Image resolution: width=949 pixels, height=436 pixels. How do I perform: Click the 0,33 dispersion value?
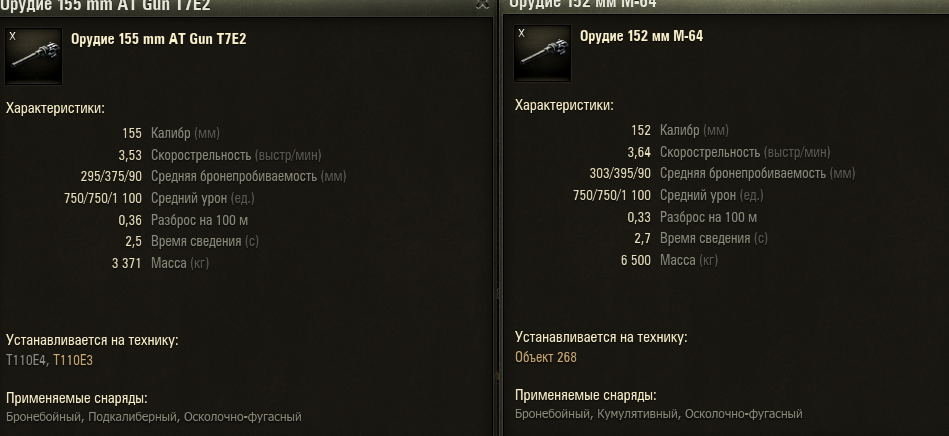click(x=639, y=217)
